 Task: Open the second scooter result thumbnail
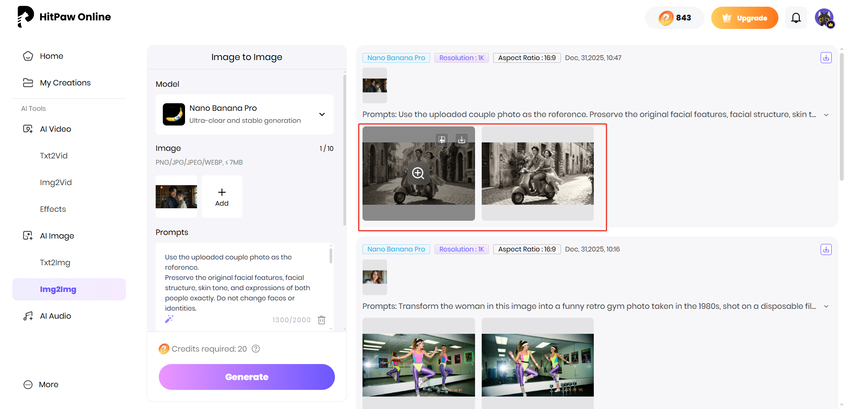(x=537, y=173)
